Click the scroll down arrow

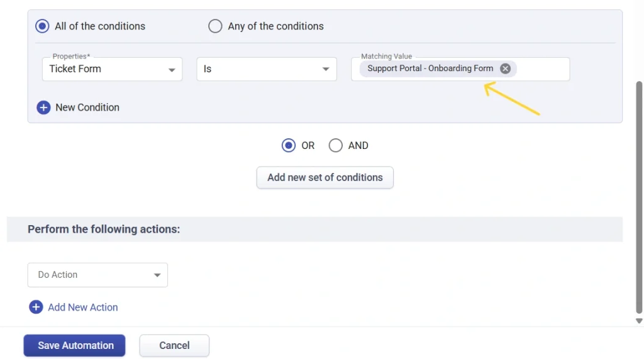639,321
